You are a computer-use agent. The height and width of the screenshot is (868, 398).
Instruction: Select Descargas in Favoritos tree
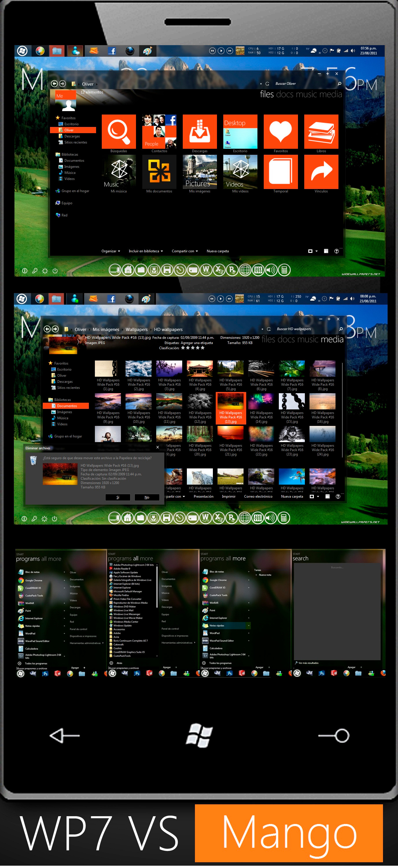[72, 136]
